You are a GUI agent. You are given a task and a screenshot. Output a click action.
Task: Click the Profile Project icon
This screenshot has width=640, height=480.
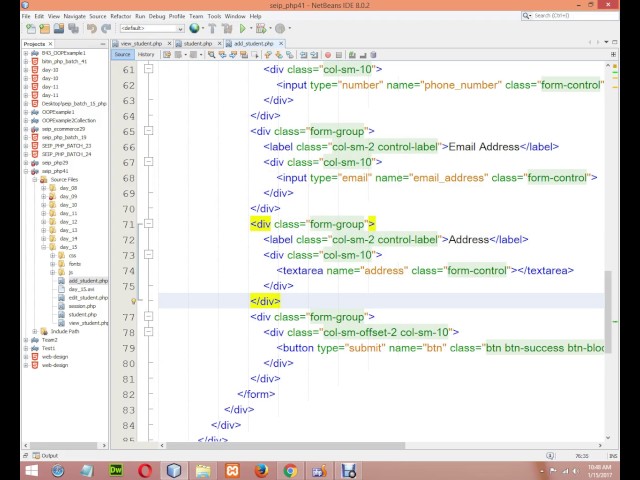[x=280, y=29]
